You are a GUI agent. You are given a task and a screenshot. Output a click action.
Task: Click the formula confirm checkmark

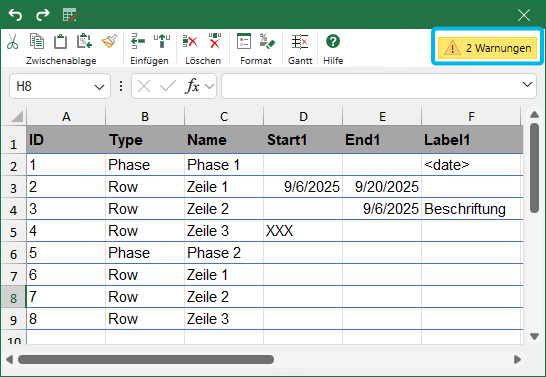click(x=167, y=86)
